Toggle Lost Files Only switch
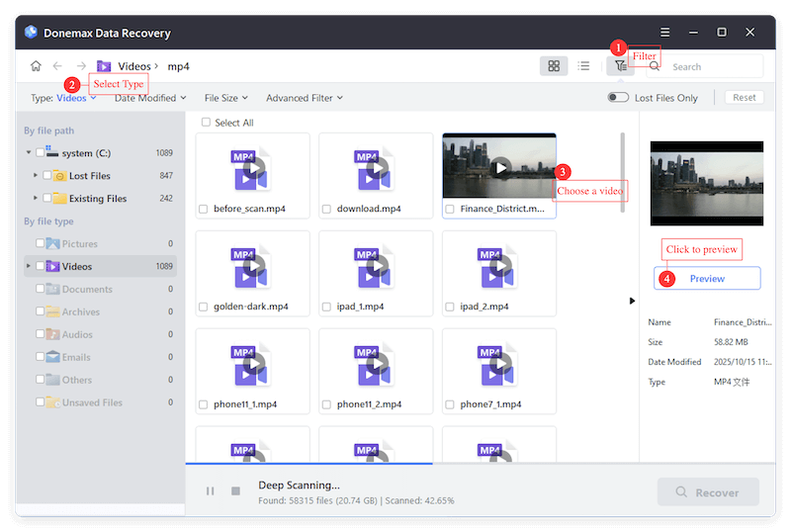 pyautogui.click(x=618, y=98)
